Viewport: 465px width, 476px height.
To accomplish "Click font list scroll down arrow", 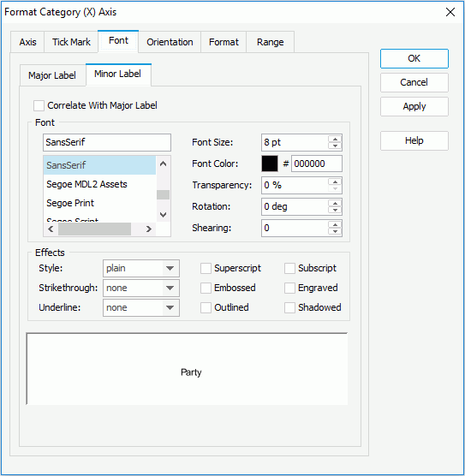I will click(163, 215).
